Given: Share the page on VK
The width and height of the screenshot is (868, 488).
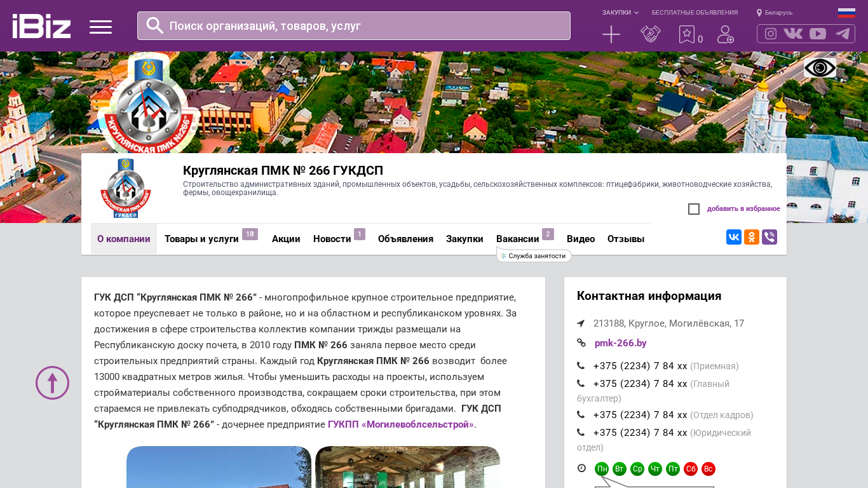Looking at the screenshot, I should [x=734, y=237].
